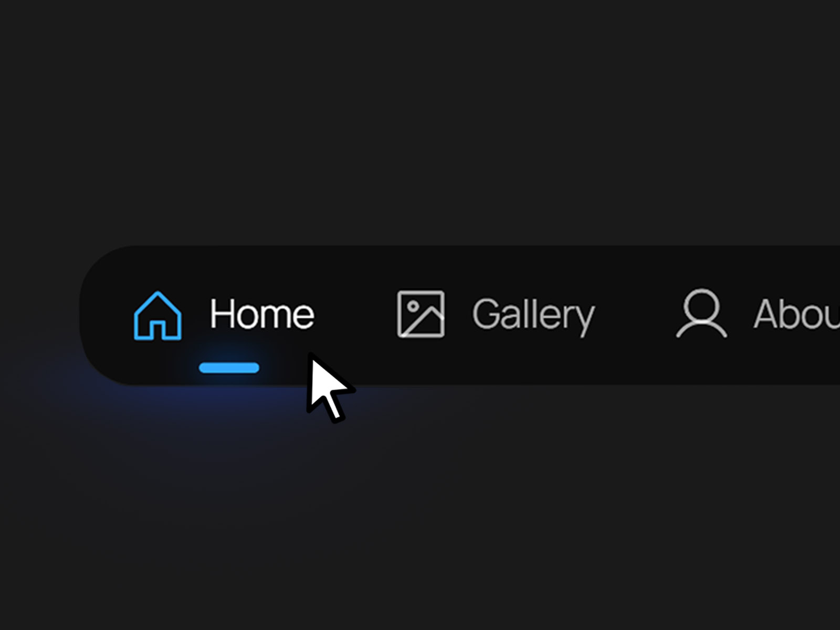
Task: Click the small circle inside the Gallery icon
Action: [413, 306]
